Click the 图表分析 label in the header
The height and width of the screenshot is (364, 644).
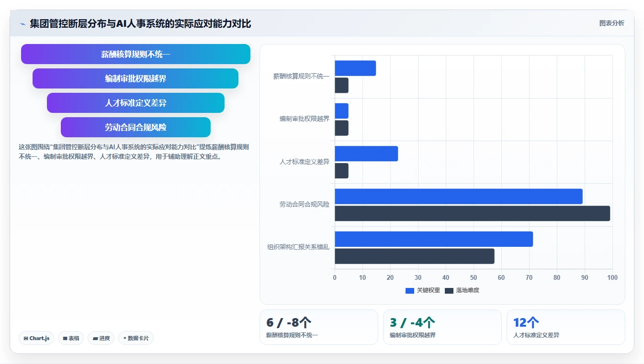click(x=612, y=23)
